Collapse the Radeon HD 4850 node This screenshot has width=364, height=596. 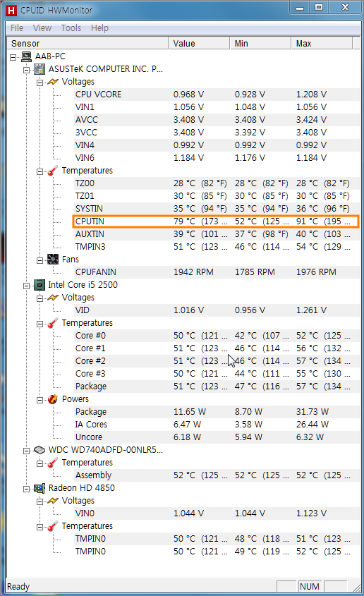(26, 489)
